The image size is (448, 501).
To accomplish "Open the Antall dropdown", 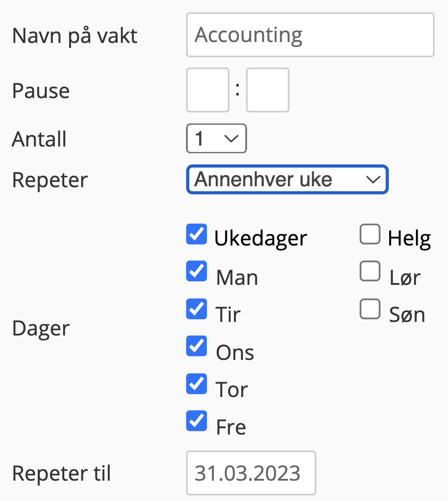I will (216, 138).
